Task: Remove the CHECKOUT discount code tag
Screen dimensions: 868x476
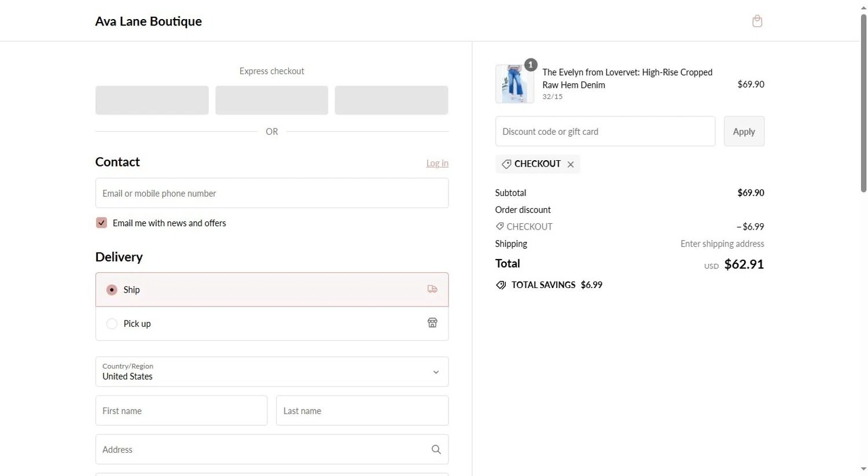Action: click(x=571, y=164)
